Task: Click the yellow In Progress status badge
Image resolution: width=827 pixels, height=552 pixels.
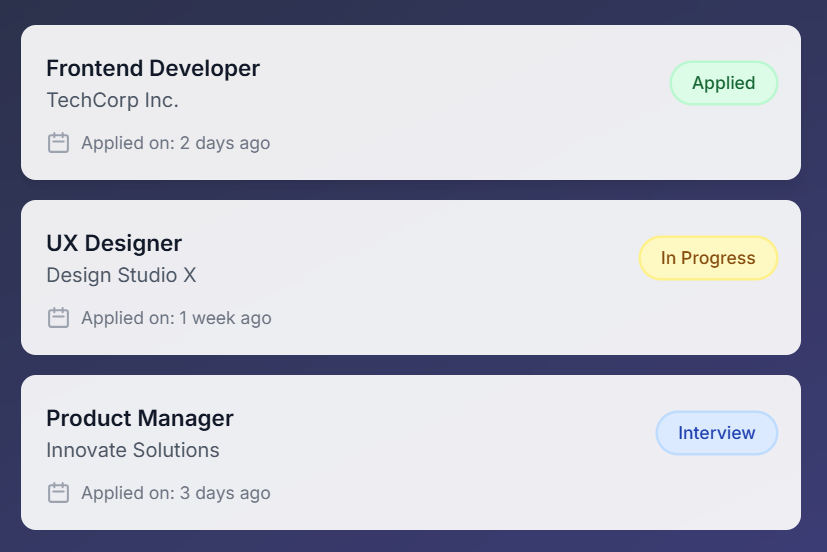Action: pyautogui.click(x=708, y=258)
